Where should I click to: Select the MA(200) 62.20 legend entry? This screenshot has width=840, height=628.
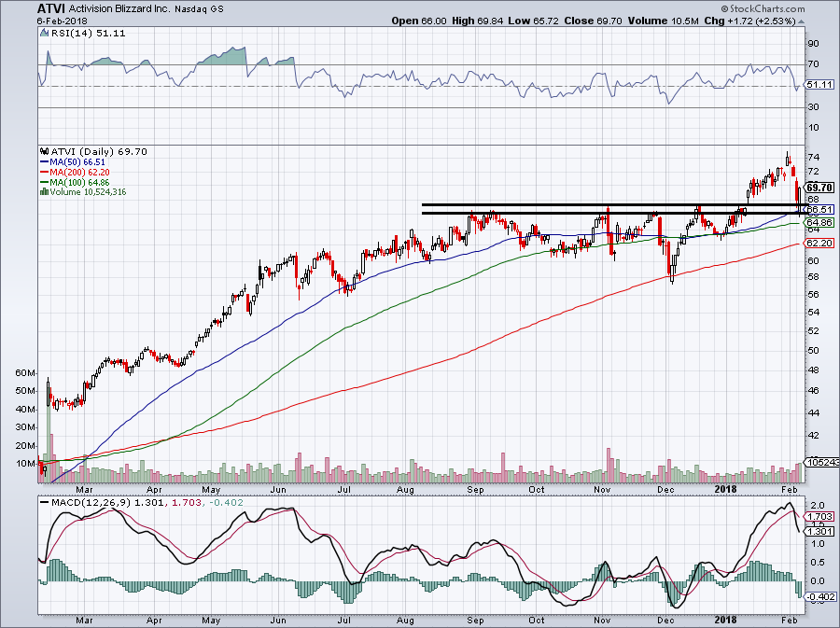pos(79,173)
